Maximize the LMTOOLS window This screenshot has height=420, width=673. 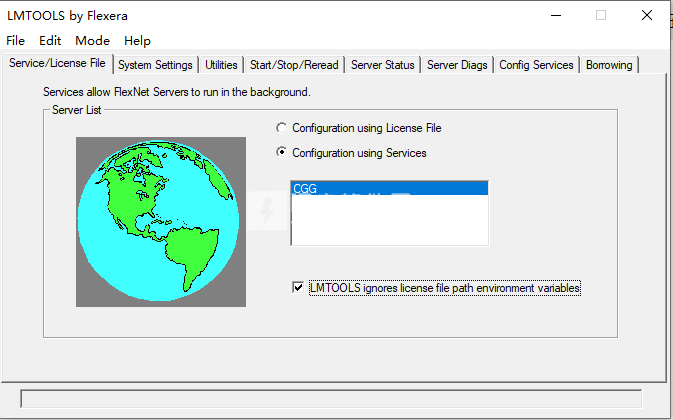click(601, 15)
